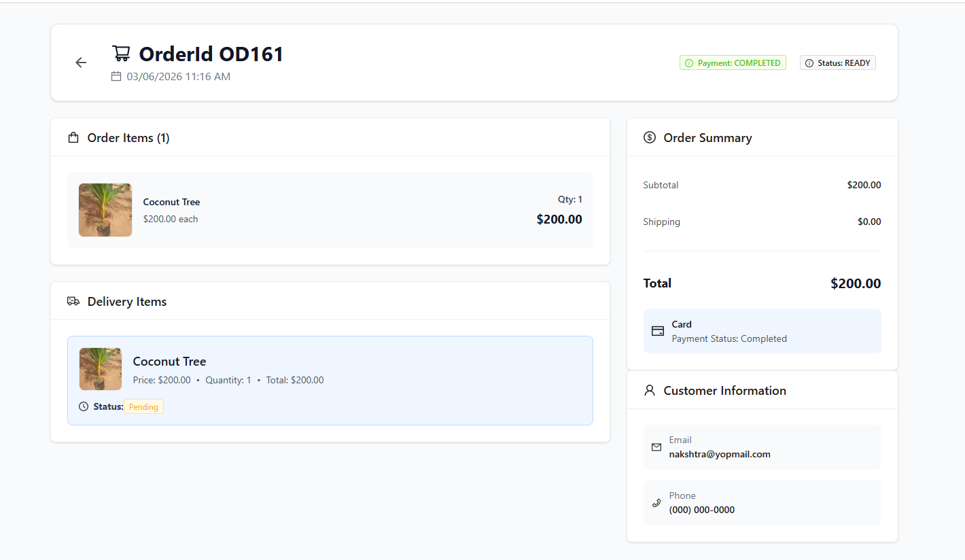Click the person icon in Customer Information
965x560 pixels.
pos(650,390)
